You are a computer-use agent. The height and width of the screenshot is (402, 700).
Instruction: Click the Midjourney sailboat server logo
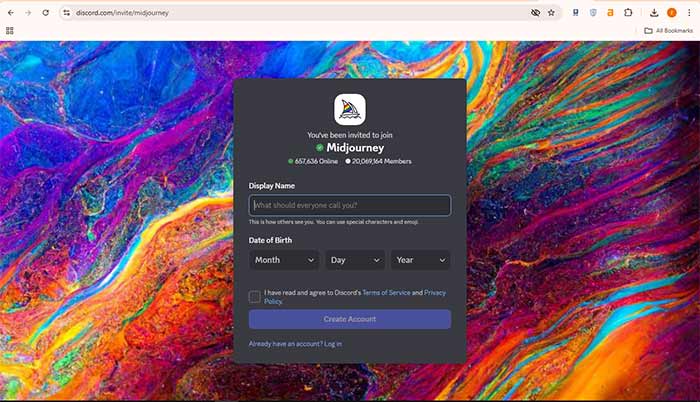350,109
